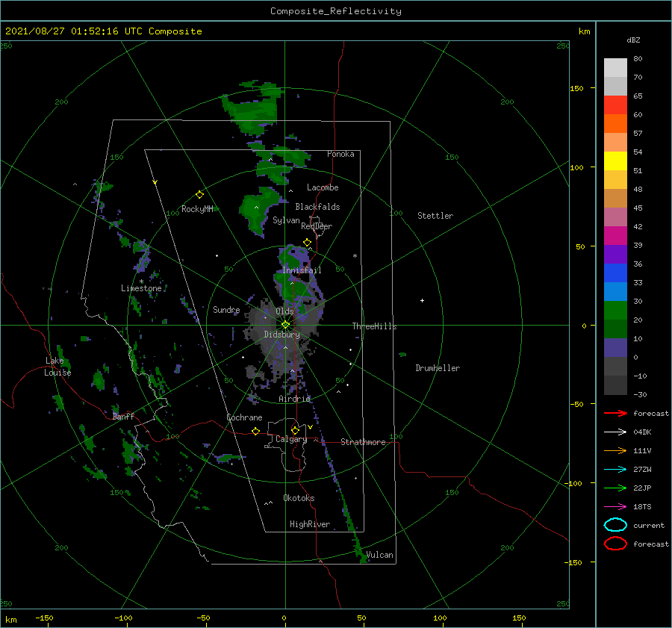Select the purple 39-36 dBZ color swatch
The height and width of the screenshot is (628, 672).
[x=615, y=255]
